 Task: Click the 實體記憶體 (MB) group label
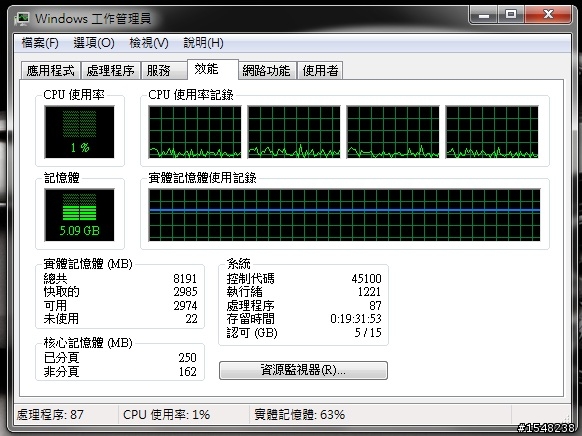tap(88, 264)
